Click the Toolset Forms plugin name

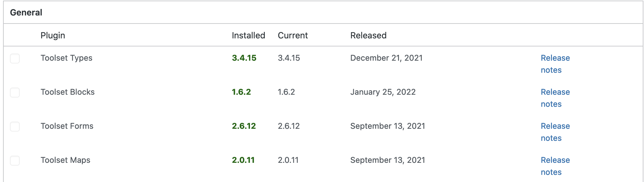click(x=67, y=126)
